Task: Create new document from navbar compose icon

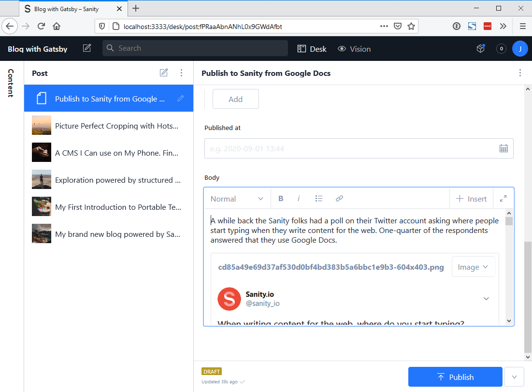Action: 87,48
